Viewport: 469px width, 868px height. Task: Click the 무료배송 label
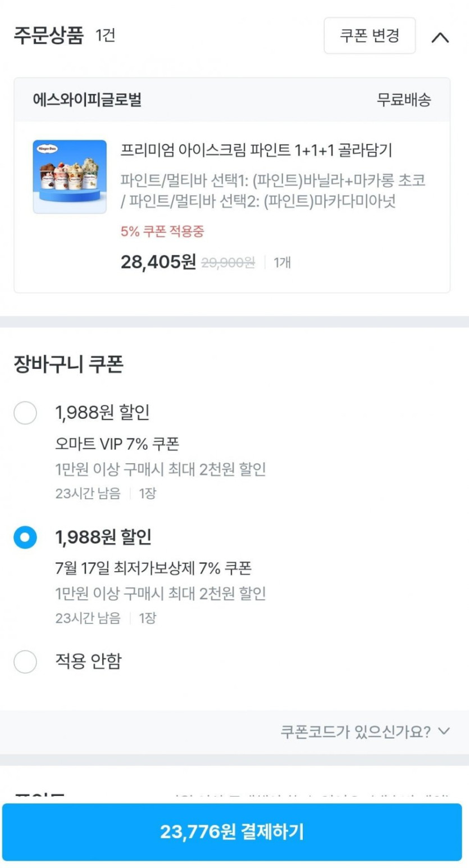[404, 100]
